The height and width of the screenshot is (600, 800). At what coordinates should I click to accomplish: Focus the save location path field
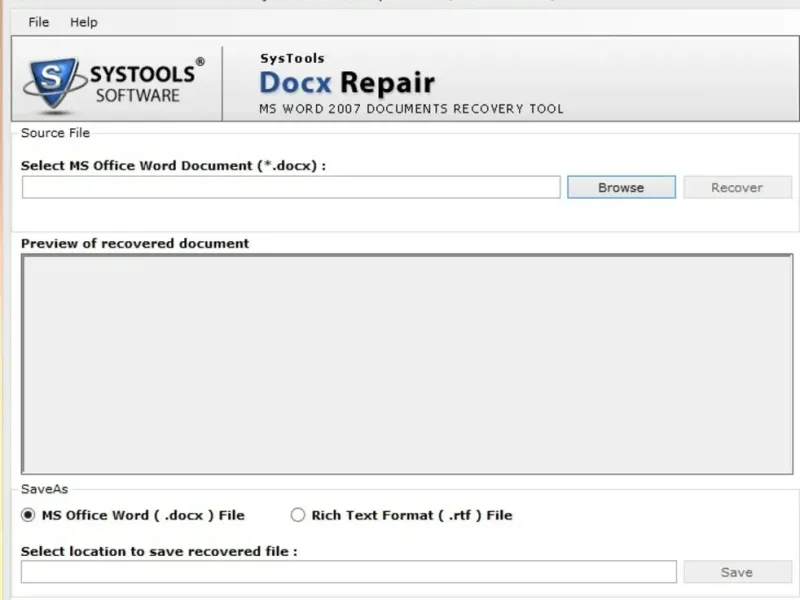click(x=348, y=572)
